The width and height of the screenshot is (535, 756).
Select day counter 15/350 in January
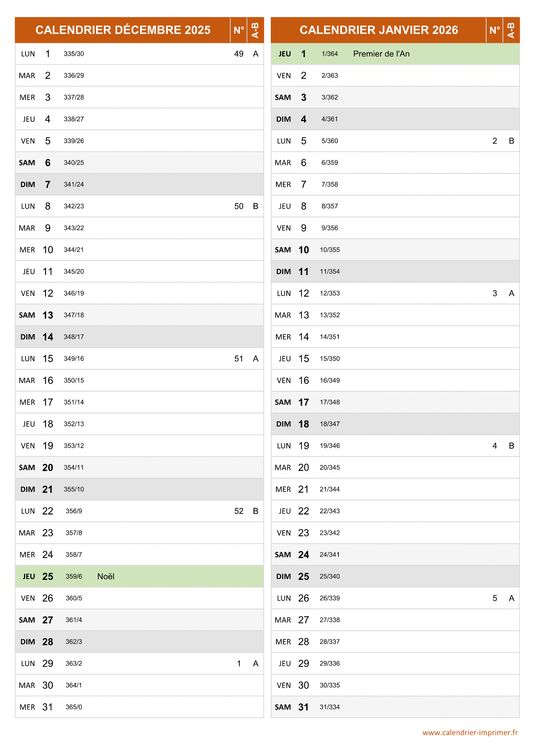330,359
